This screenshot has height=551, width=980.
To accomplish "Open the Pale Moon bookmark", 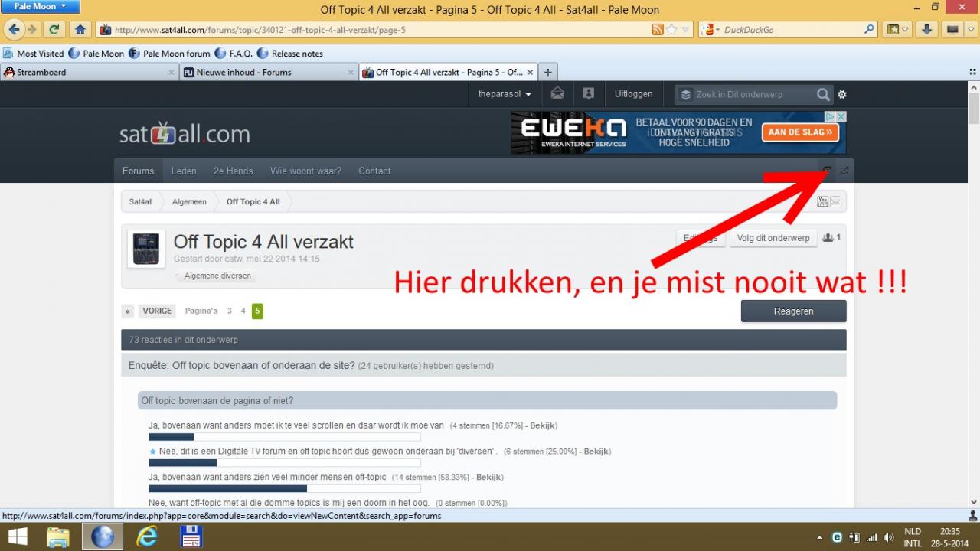I will tap(96, 54).
